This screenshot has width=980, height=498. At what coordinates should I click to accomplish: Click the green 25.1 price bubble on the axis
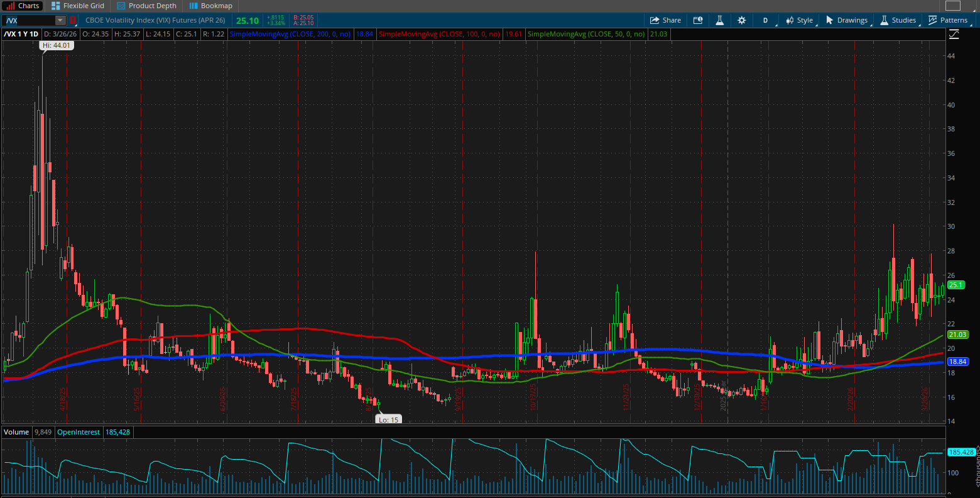(956, 285)
